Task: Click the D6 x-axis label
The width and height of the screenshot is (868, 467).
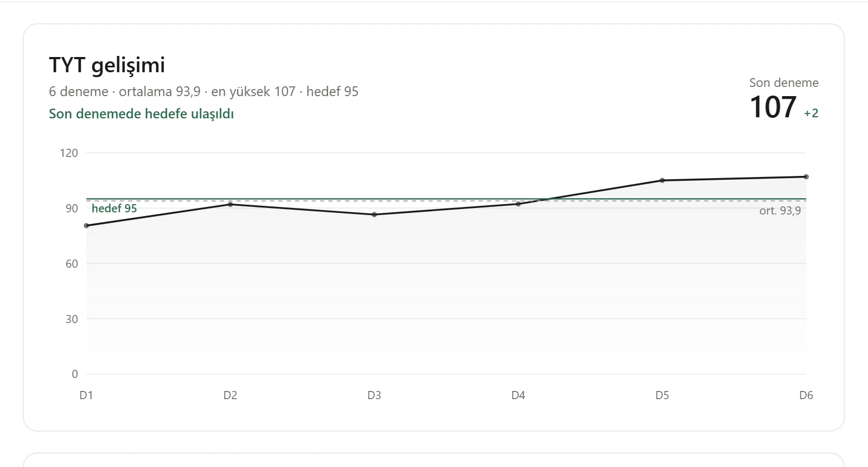Action: [x=806, y=395]
